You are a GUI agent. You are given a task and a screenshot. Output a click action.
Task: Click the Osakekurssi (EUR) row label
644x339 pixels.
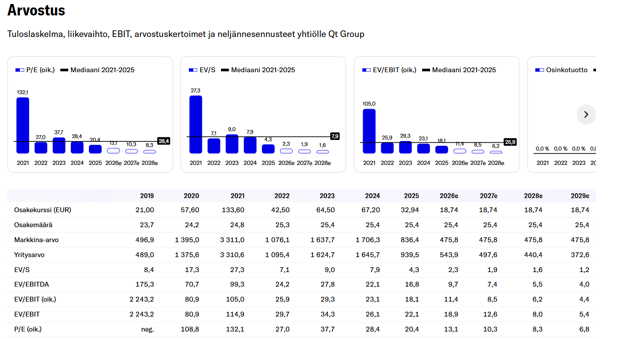(x=43, y=210)
